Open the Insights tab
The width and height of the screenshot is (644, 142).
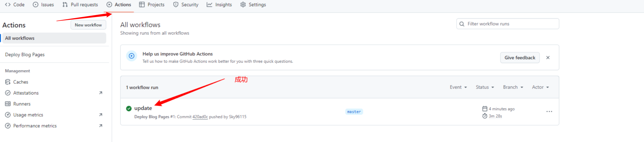pos(219,5)
